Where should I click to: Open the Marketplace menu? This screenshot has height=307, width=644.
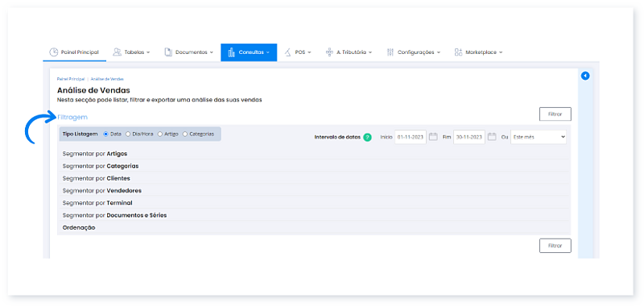pos(478,52)
